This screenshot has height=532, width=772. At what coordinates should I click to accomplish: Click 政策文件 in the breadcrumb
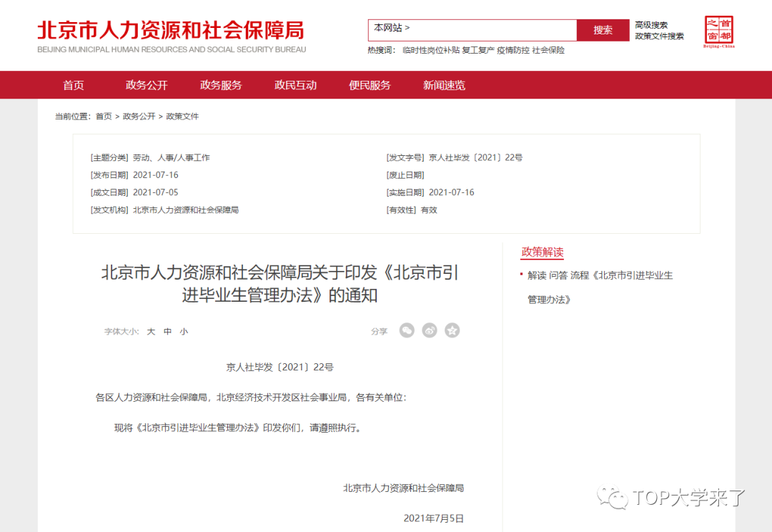pyautogui.click(x=182, y=117)
